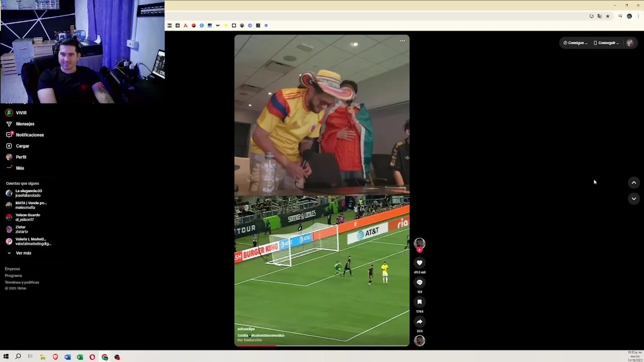Follow the creator via red plus badge
This screenshot has width=644, height=362.
[x=419, y=250]
